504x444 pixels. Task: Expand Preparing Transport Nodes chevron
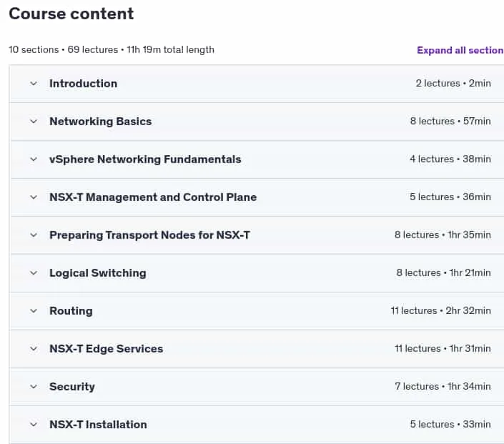[34, 235]
